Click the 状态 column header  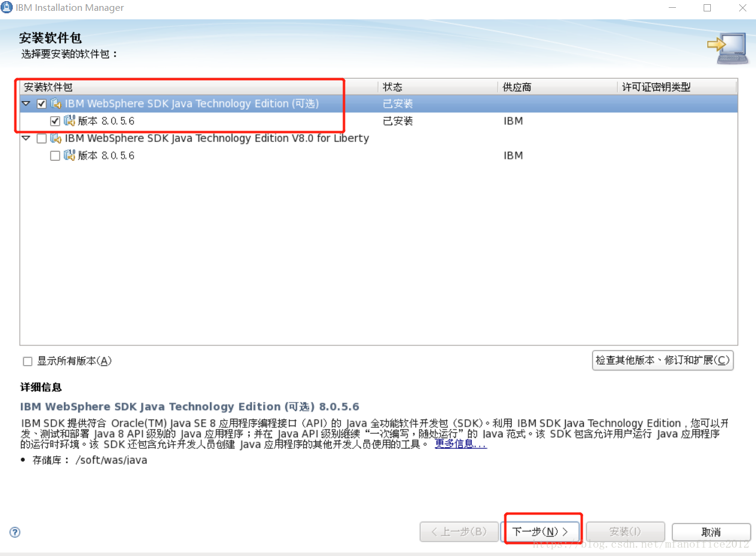438,87
